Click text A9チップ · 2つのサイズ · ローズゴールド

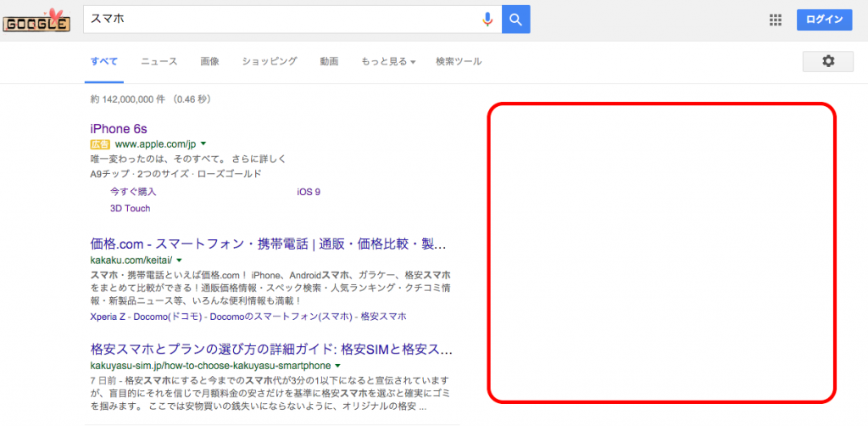(175, 174)
